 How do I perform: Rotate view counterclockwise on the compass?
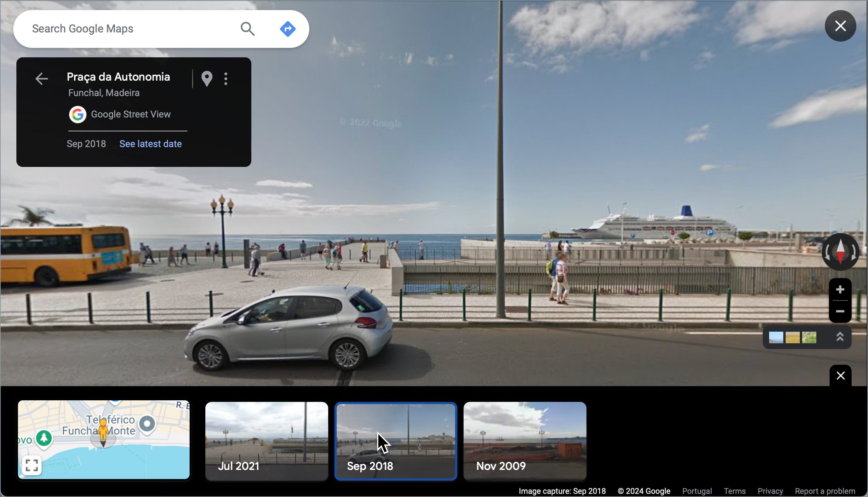point(827,252)
